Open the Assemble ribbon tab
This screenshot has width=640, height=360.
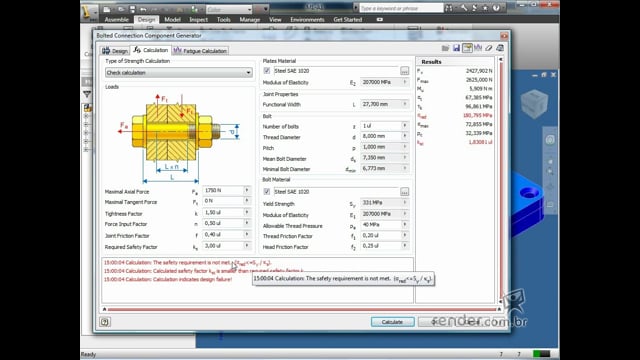click(x=116, y=20)
